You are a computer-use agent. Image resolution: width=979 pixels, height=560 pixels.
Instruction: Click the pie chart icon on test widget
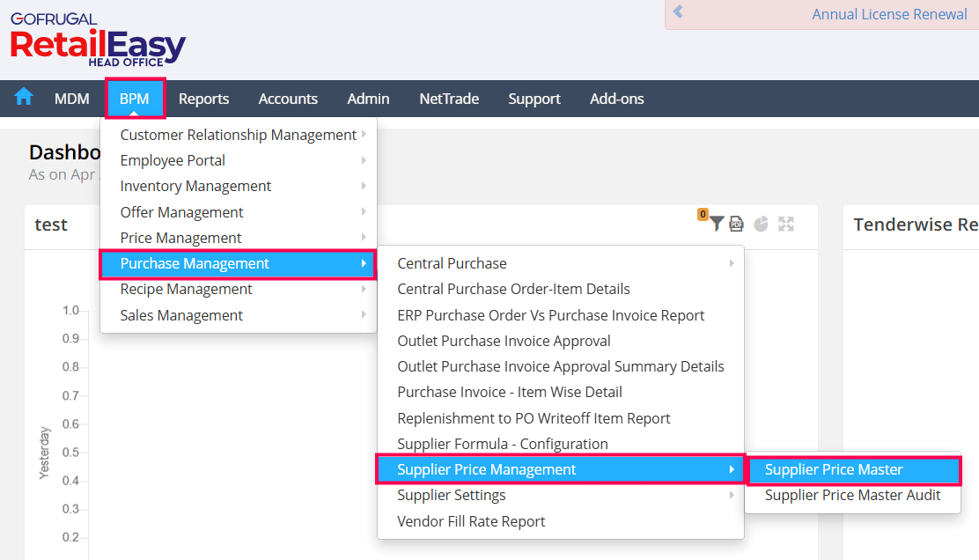click(x=761, y=224)
